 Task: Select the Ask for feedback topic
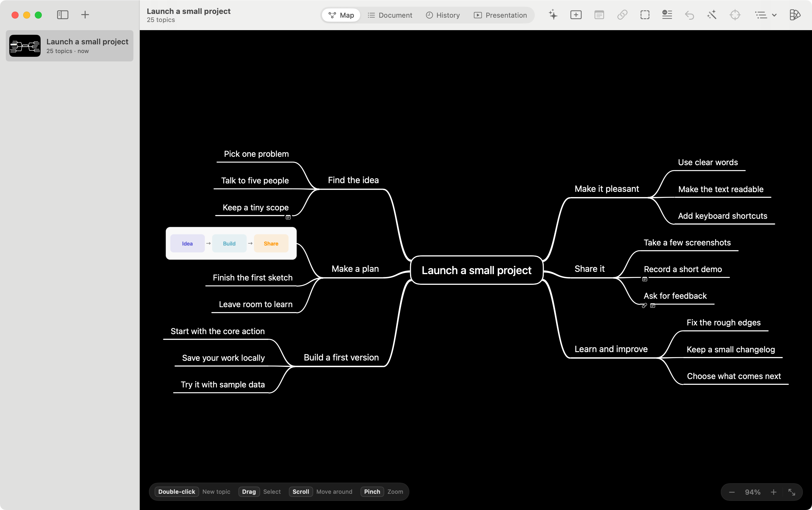[675, 296]
